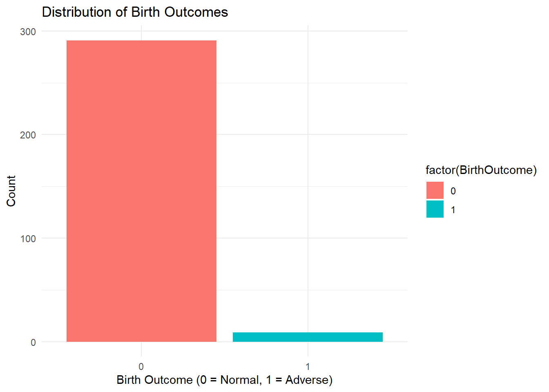
Task: Click the chart title "Distribution of Birth Outcomes"
Action: 135,12
